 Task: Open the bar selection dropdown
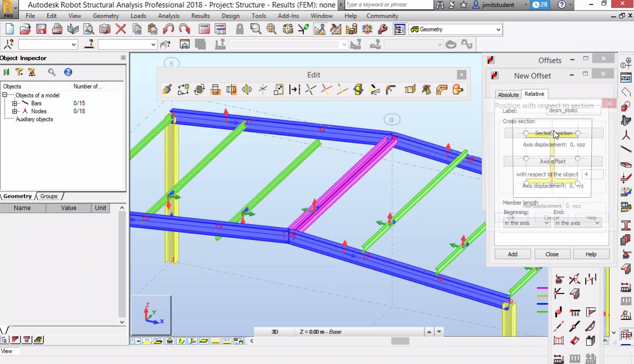pos(153,45)
